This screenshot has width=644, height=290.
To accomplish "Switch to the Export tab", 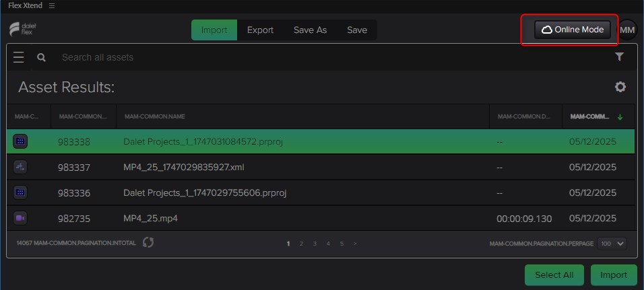I will pos(261,30).
